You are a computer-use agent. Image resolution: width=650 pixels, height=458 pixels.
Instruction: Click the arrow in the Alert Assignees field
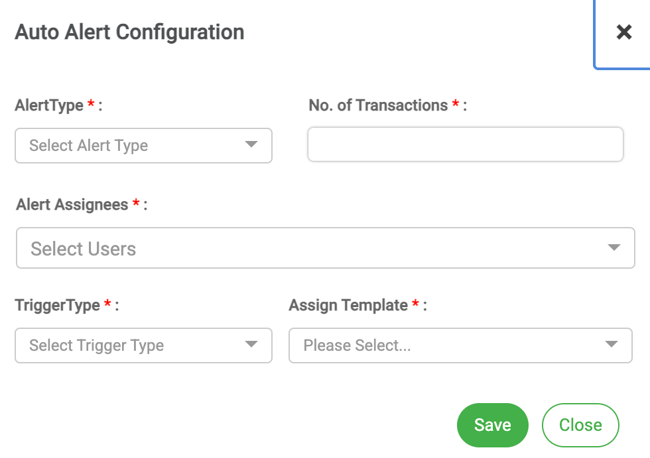click(614, 247)
